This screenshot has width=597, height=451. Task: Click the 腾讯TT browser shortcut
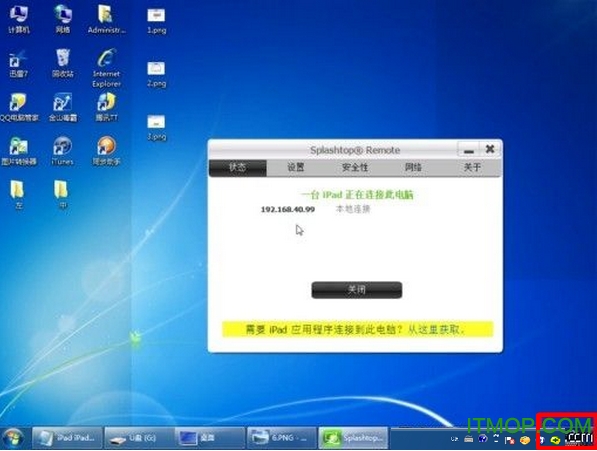106,107
